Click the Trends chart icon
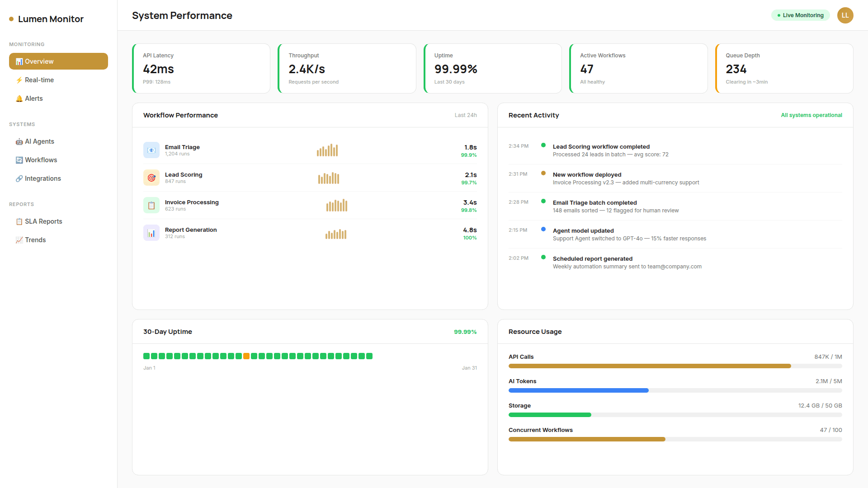868x488 pixels. tap(19, 240)
